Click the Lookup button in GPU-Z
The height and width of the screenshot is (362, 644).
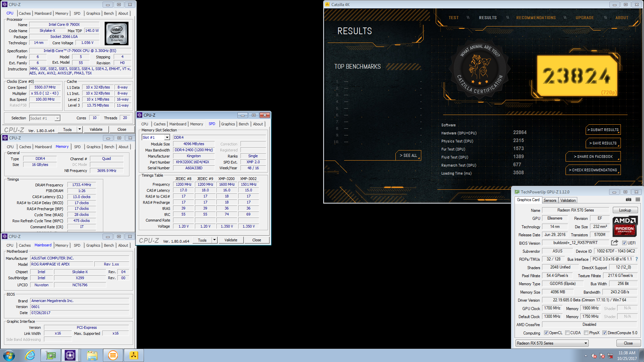(625, 210)
